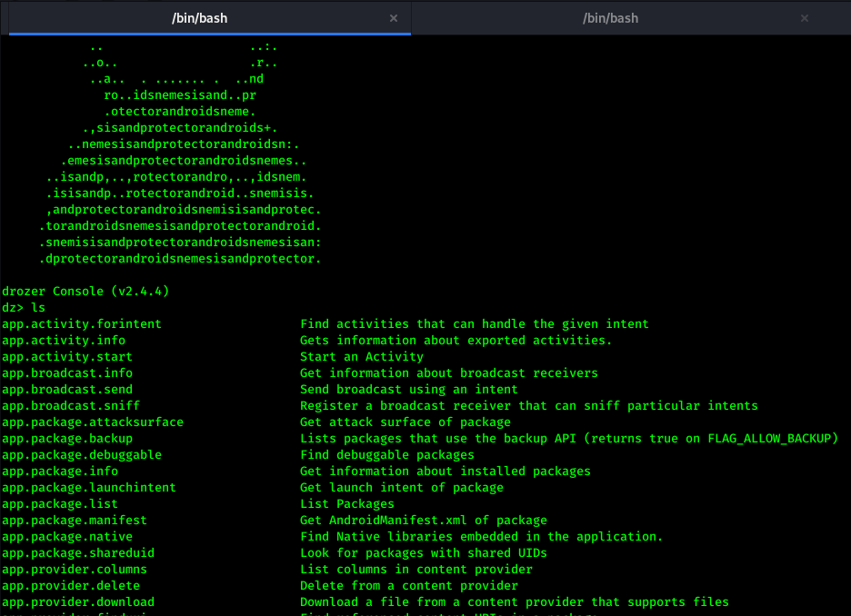Select the app.broadcast.sniff module entry
Screen dimensions: 851x616
click(71, 406)
